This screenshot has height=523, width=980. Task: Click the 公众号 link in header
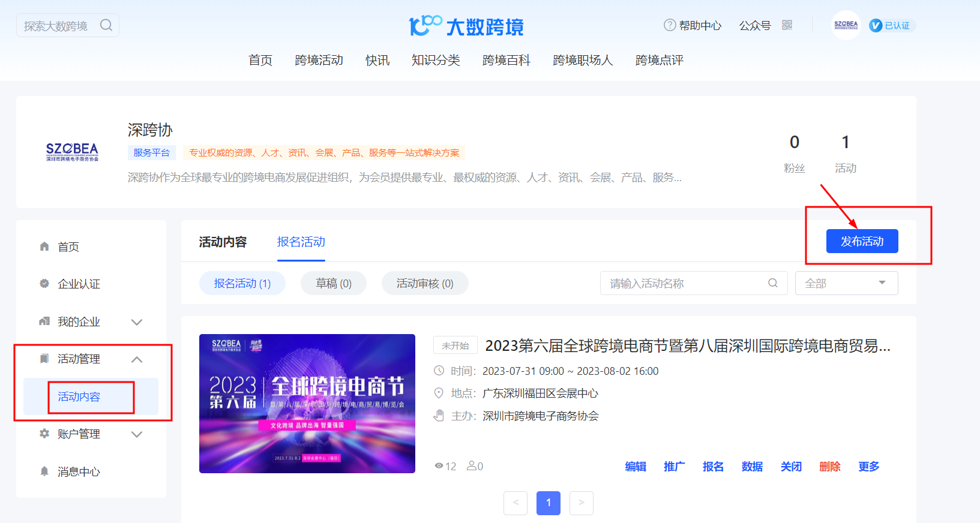[755, 25]
